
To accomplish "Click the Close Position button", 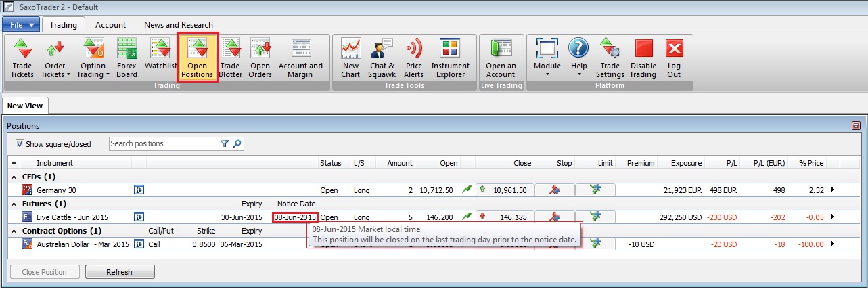I will click(45, 272).
